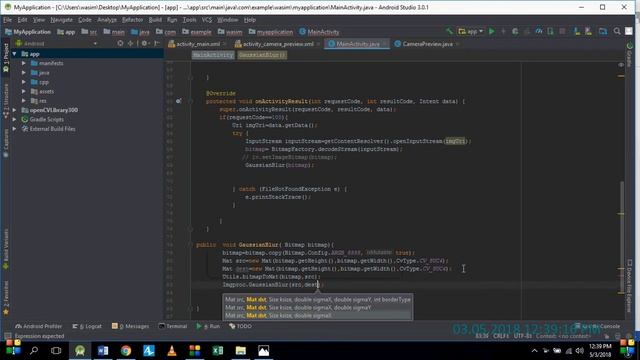Open Logcat tool window
This screenshot has width=640, height=360.
point(87,326)
